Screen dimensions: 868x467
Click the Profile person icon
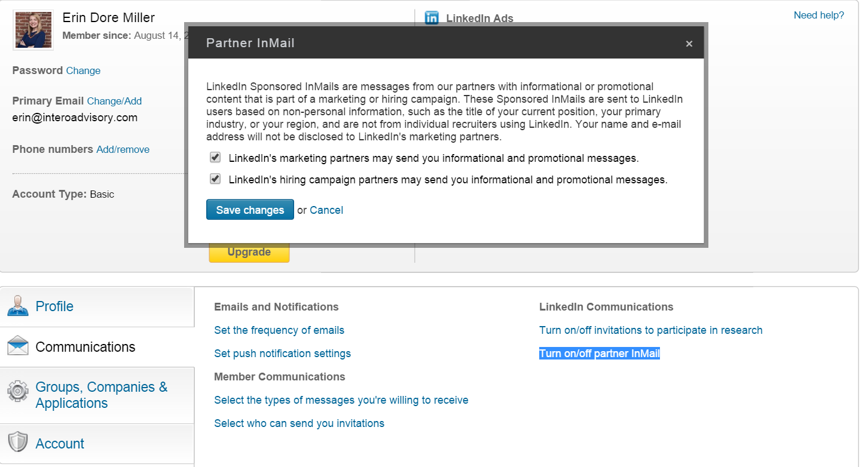tap(18, 306)
